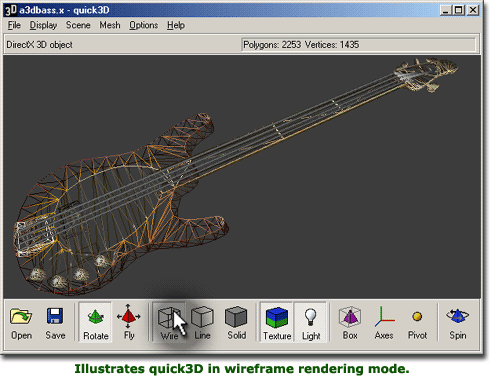This screenshot has height=382, width=490.
Task: Open the Mesh menu
Action: 110,25
